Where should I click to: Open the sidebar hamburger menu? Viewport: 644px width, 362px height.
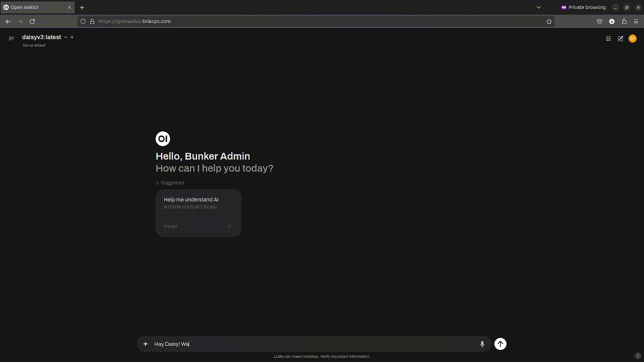pos(11,38)
